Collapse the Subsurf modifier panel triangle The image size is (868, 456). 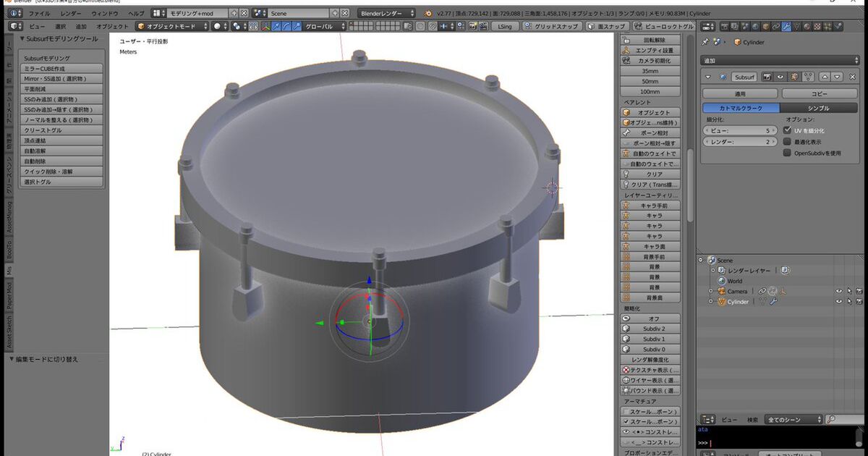(708, 77)
